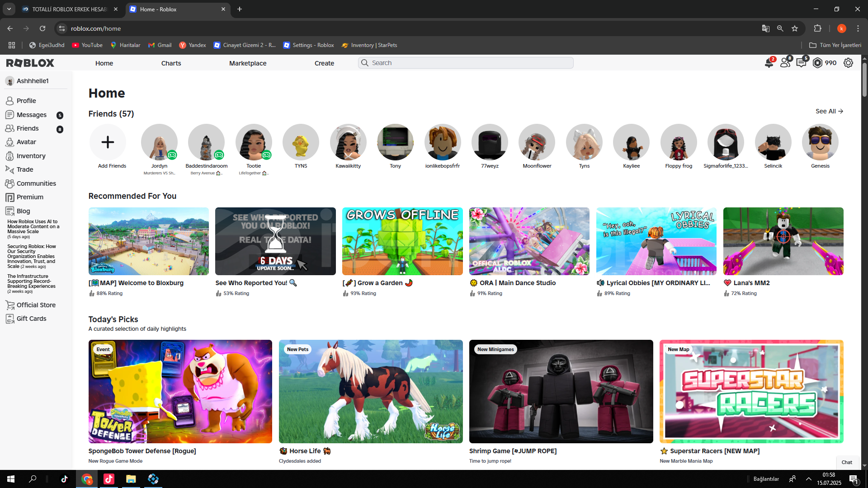Open Profile in the sidebar
The image size is (868, 488).
point(26,101)
